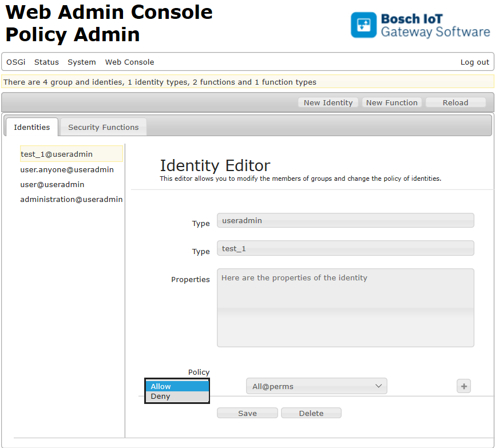
Task: Switch to the Security Functions tab
Action: (103, 127)
